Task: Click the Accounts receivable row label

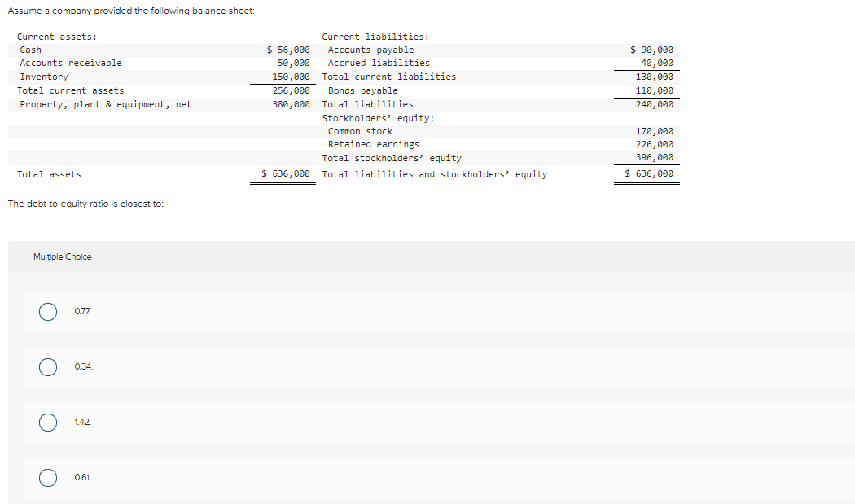Action: click(71, 63)
